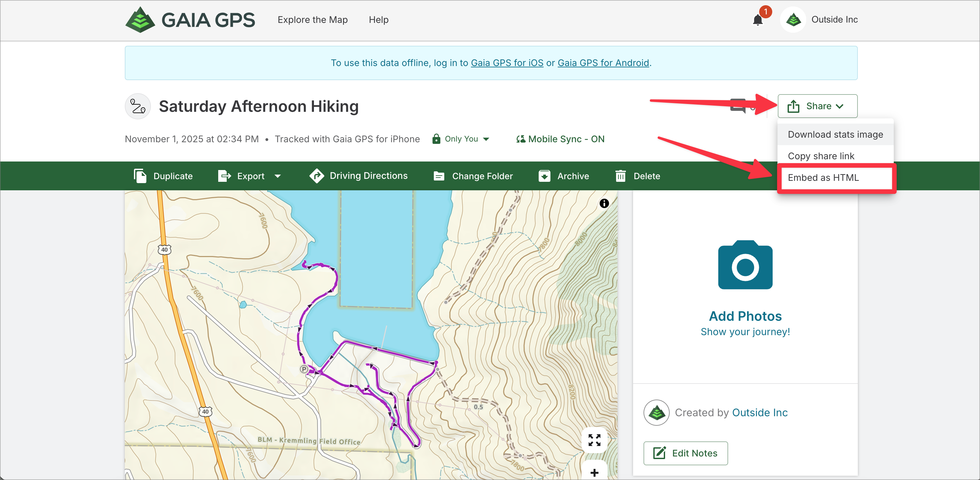Select Embed as HTML menu item

click(823, 177)
